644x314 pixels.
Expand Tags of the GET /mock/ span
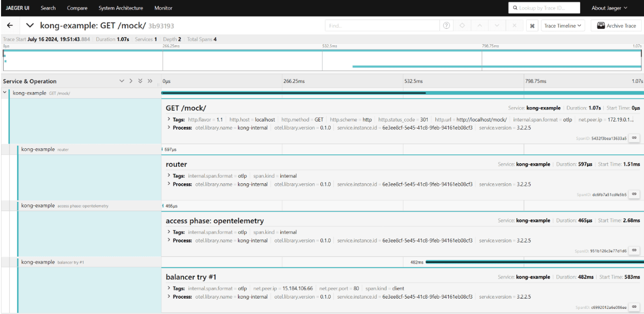point(168,118)
